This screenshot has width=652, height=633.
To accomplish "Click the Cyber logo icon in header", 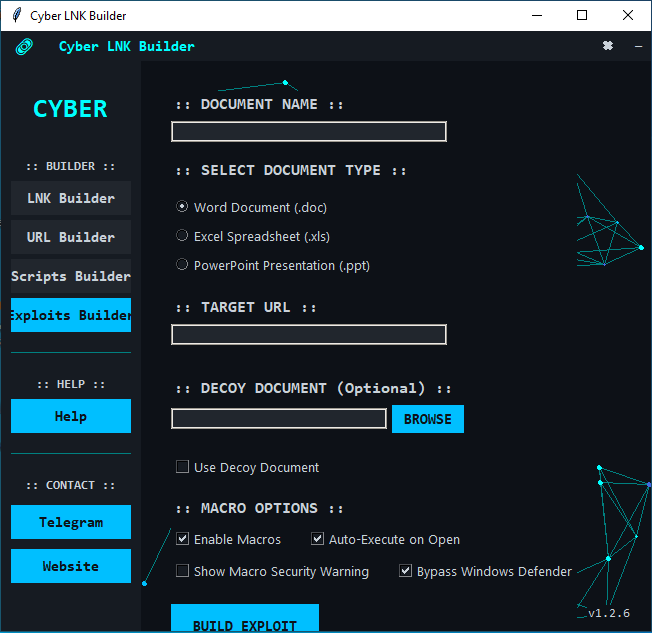I will [x=24, y=47].
